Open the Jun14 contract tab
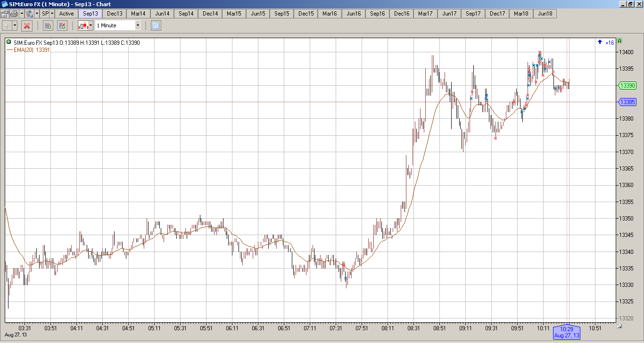Image resolution: width=644 pixels, height=343 pixels. (163, 14)
